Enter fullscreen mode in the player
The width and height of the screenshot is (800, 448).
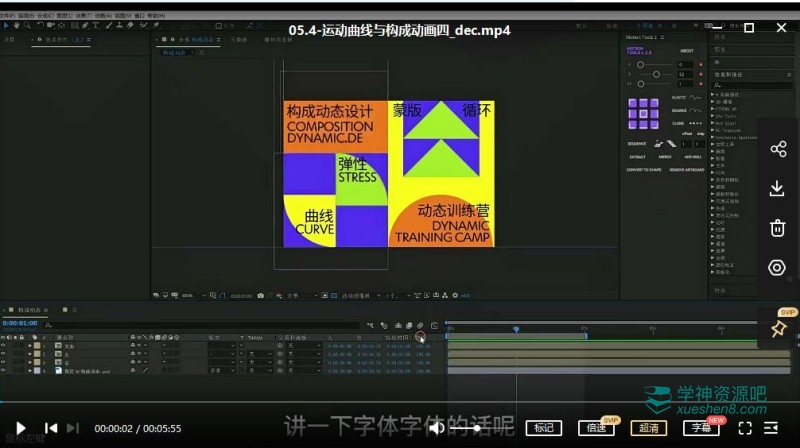pyautogui.click(x=745, y=428)
